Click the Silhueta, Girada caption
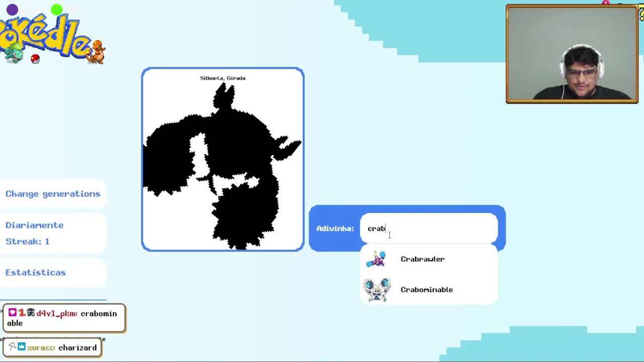Image resolution: width=644 pixels, height=362 pixels. pyautogui.click(x=223, y=78)
